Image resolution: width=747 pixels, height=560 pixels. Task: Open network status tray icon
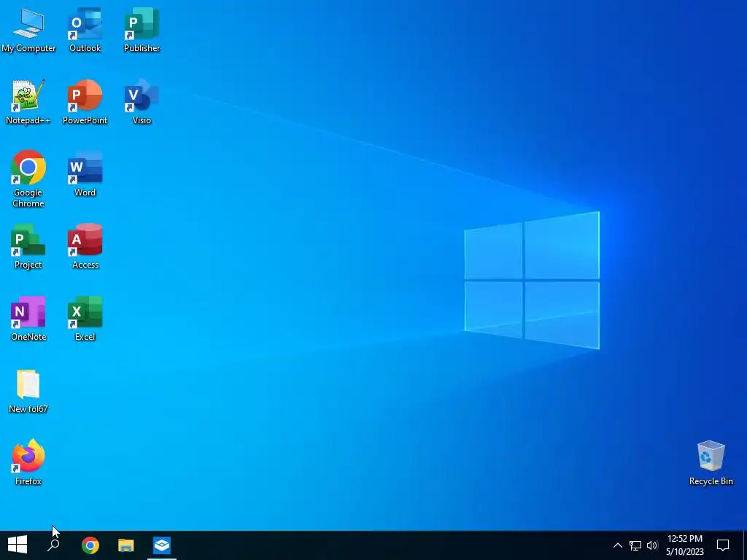[x=635, y=545]
